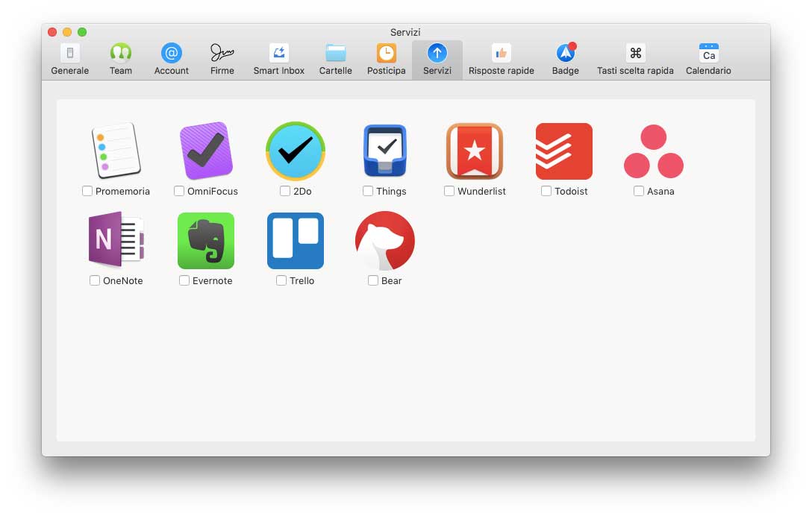The width and height of the screenshot is (812, 516).
Task: Click the Trello board icon
Action: click(x=296, y=241)
